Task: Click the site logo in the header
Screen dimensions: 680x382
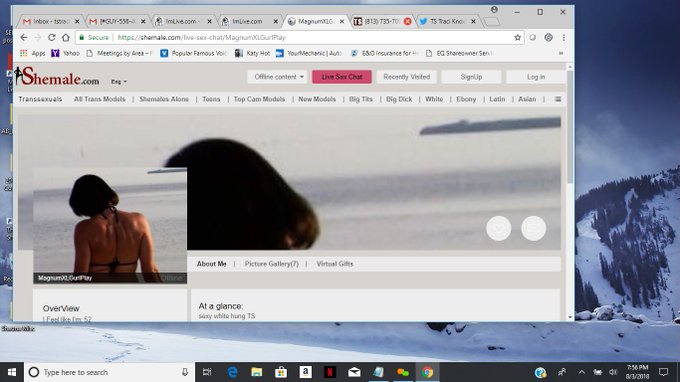Action: point(57,76)
